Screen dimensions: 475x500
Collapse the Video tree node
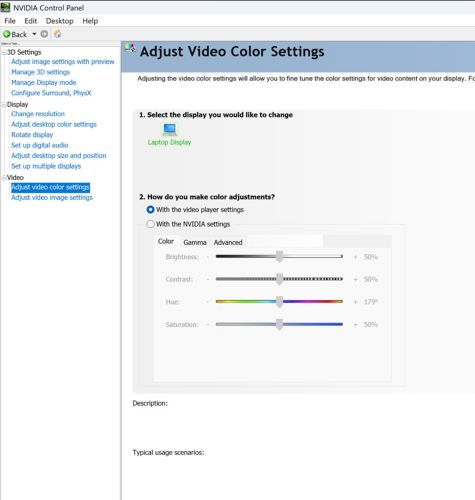4,178
